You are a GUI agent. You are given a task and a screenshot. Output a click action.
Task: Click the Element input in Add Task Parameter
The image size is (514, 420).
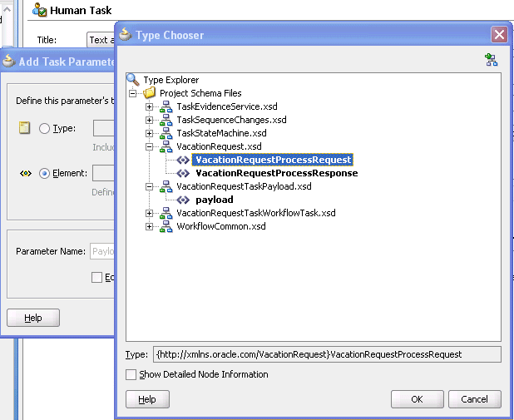(103, 173)
